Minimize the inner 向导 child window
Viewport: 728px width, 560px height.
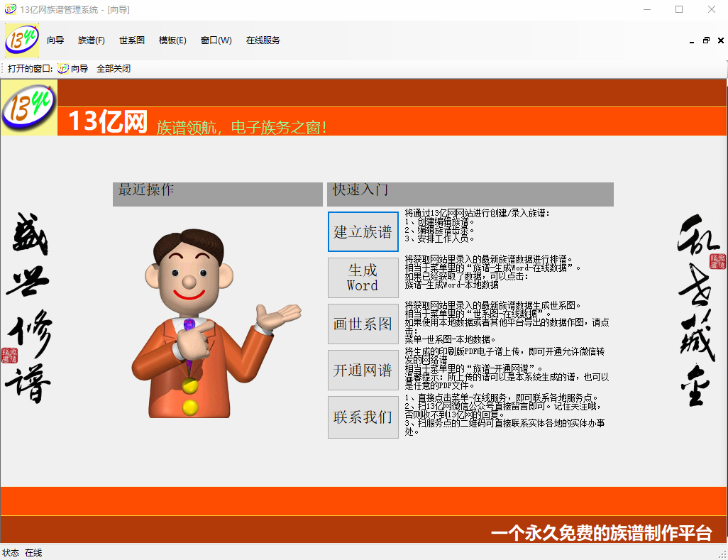692,41
